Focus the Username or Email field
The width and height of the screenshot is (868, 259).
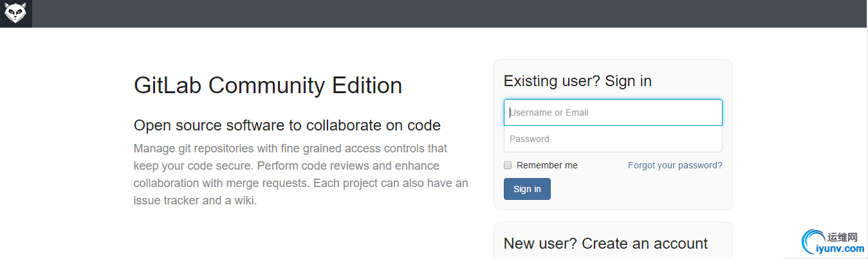613,112
